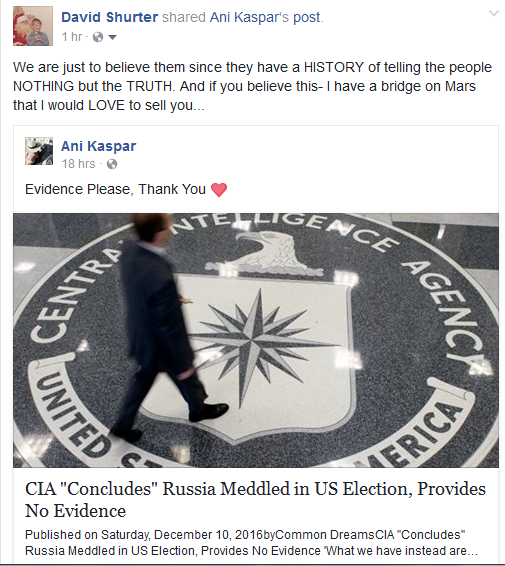505x566 pixels.
Task: Click the 'Evidence Please, Thank You' text
Action: pyautogui.click(x=115, y=189)
